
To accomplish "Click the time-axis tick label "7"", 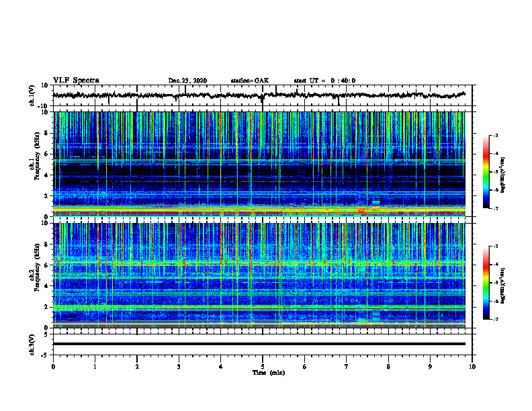I will [347, 367].
